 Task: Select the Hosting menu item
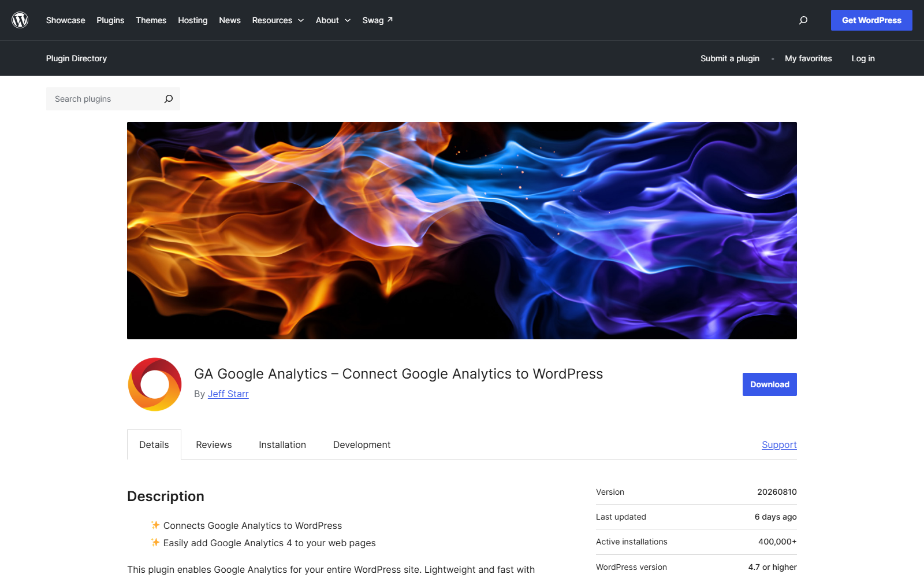click(193, 20)
